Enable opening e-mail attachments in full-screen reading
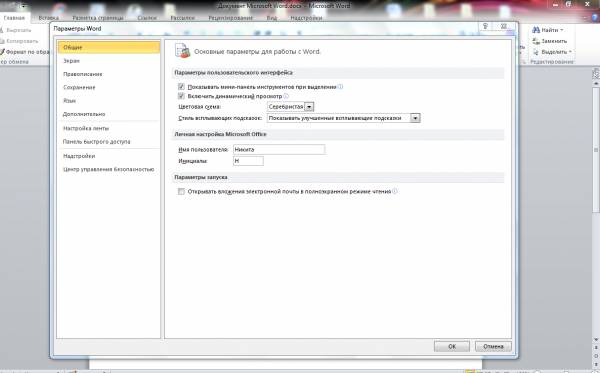600x373 pixels. pos(181,191)
